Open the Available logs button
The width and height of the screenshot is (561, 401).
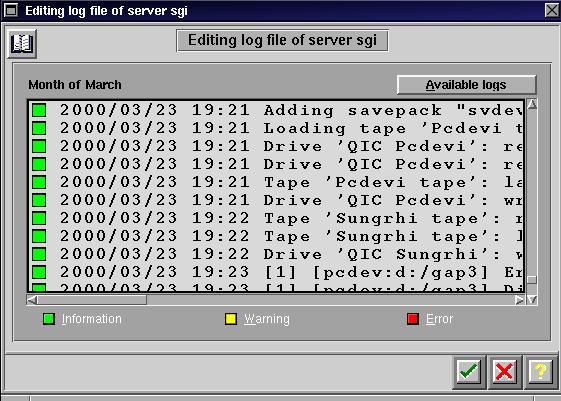tap(466, 85)
